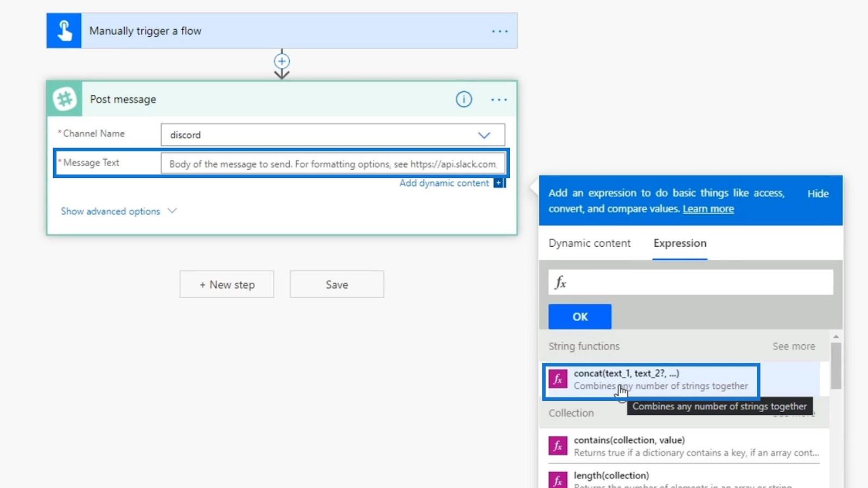This screenshot has width=868, height=488.
Task: Click the New step button
Action: click(227, 285)
